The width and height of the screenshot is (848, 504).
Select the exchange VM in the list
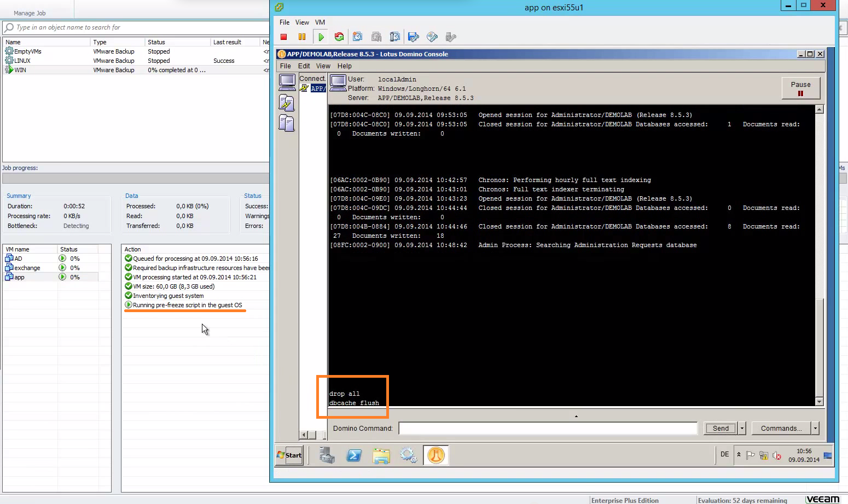(x=51, y=268)
